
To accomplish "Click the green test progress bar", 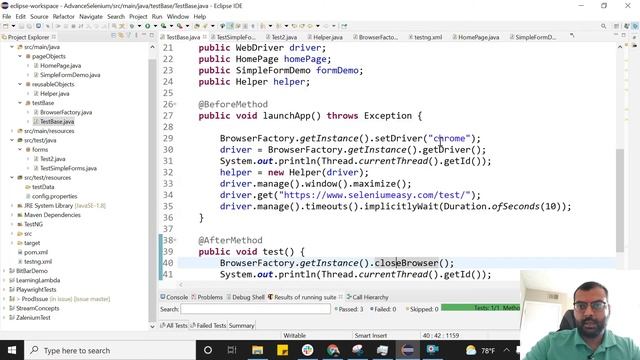I will click(480, 308).
